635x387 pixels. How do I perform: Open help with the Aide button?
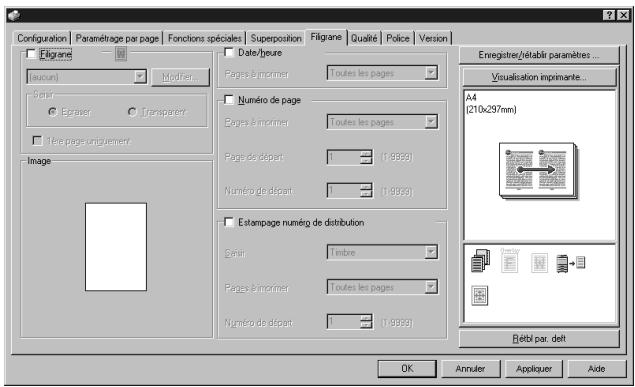tap(596, 368)
